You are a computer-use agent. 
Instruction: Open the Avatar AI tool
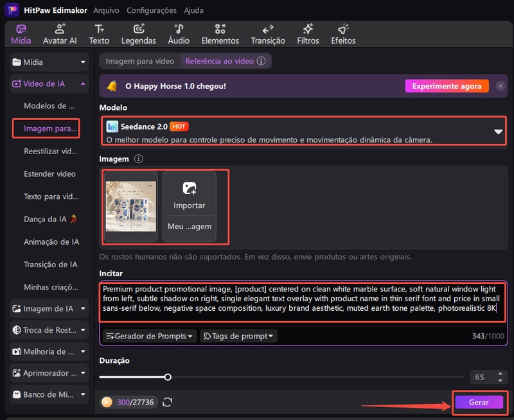(60, 35)
